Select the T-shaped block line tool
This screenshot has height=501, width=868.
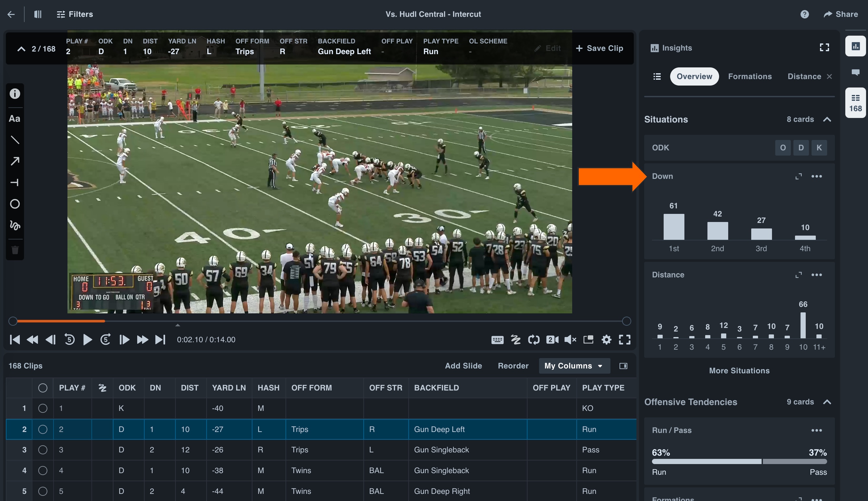pos(15,182)
